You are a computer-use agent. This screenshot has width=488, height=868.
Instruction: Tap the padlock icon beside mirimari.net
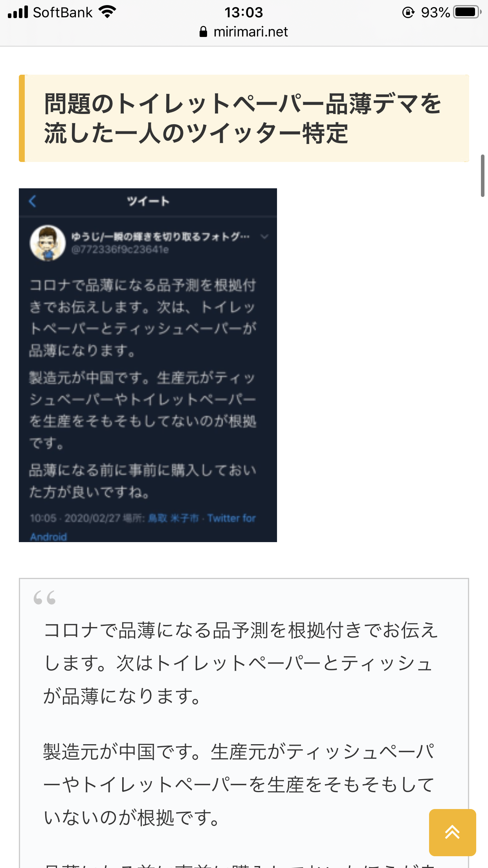(203, 32)
